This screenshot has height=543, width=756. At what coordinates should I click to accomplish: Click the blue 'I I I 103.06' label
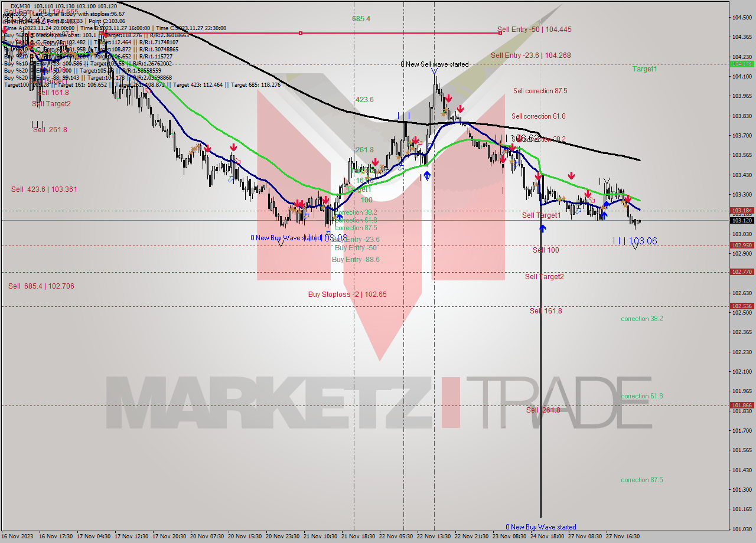(635, 241)
